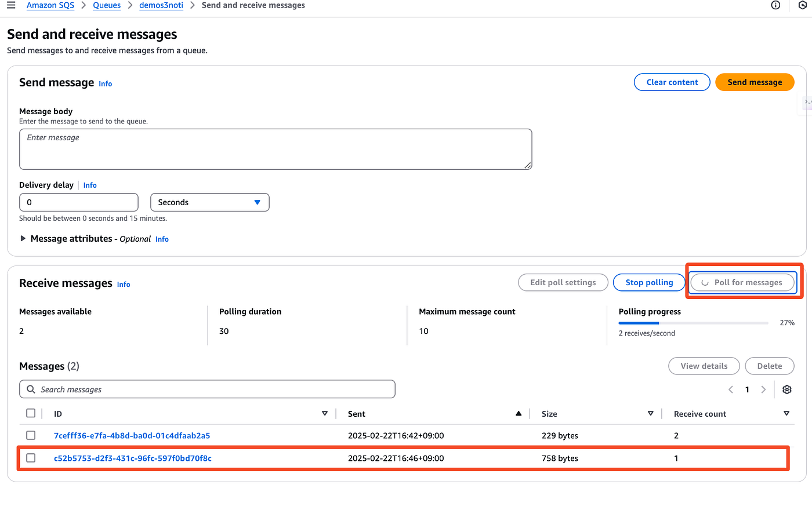The height and width of the screenshot is (506, 812).
Task: Open the hamburger navigation menu
Action: [x=11, y=5]
